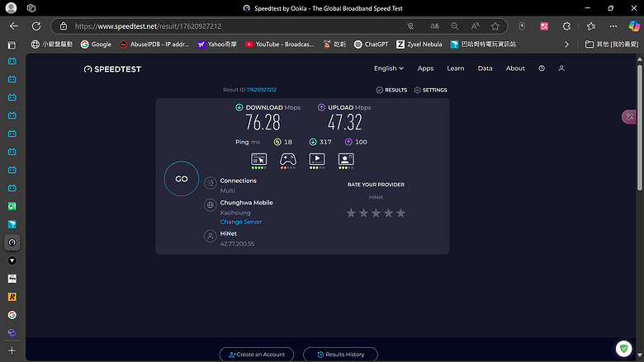Screen dimensions: 644x362
Task: Open the AbuseIPDB bookmark
Action: tap(154, 45)
